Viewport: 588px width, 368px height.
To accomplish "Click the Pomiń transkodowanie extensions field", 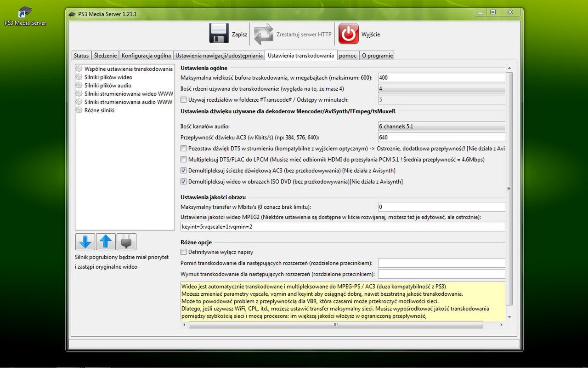I will point(441,263).
